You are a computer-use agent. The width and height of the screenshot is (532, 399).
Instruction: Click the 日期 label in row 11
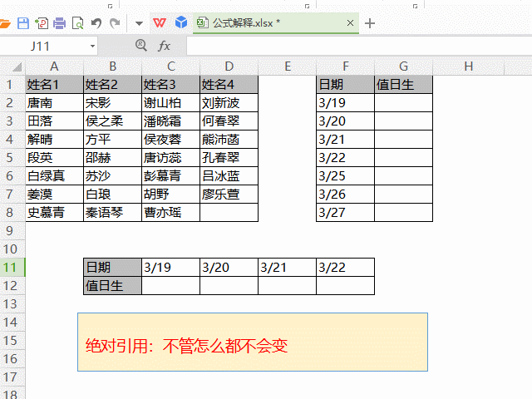click(112, 268)
